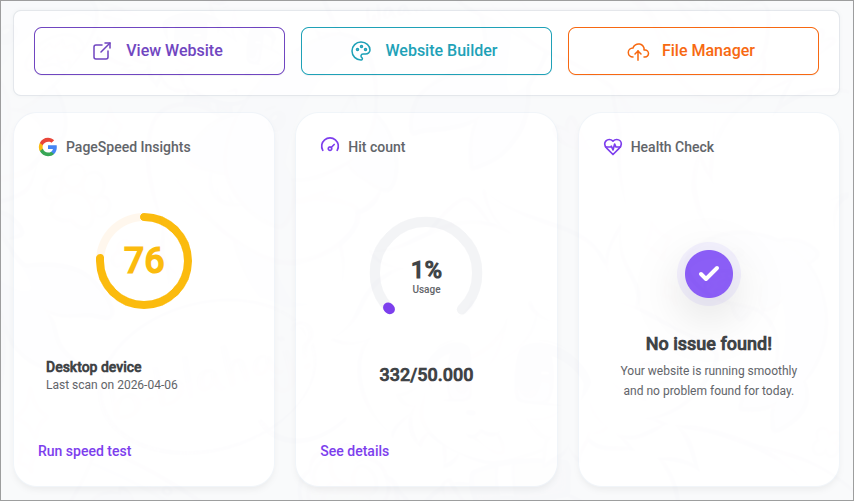854x501 pixels.
Task: See details of the hit count
Action: [x=355, y=451]
